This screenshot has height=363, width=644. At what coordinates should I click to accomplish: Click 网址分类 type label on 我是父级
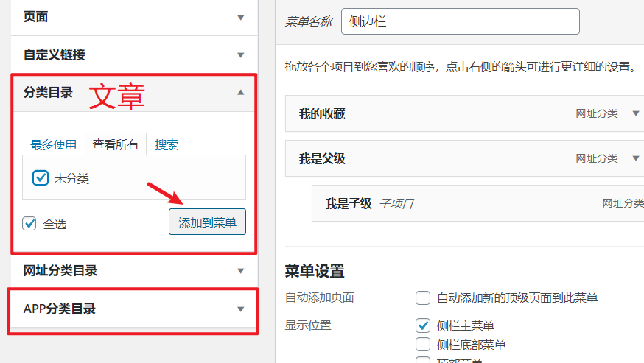[x=596, y=158]
